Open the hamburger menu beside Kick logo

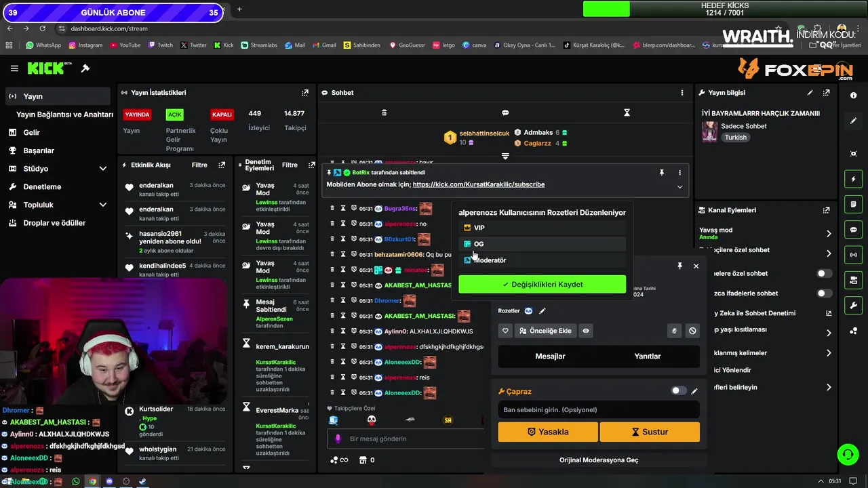(x=14, y=68)
